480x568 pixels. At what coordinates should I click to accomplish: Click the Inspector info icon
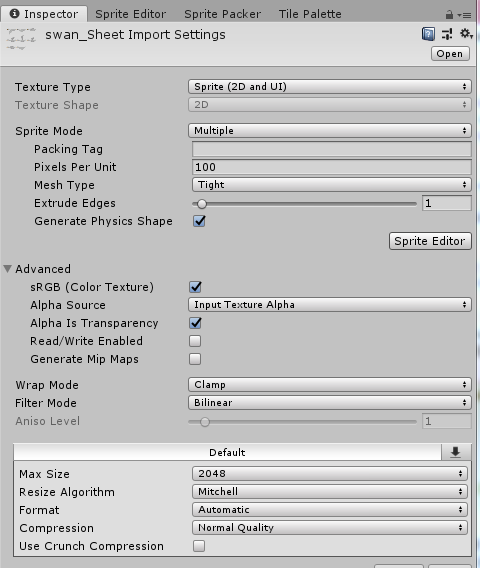(x=14, y=14)
